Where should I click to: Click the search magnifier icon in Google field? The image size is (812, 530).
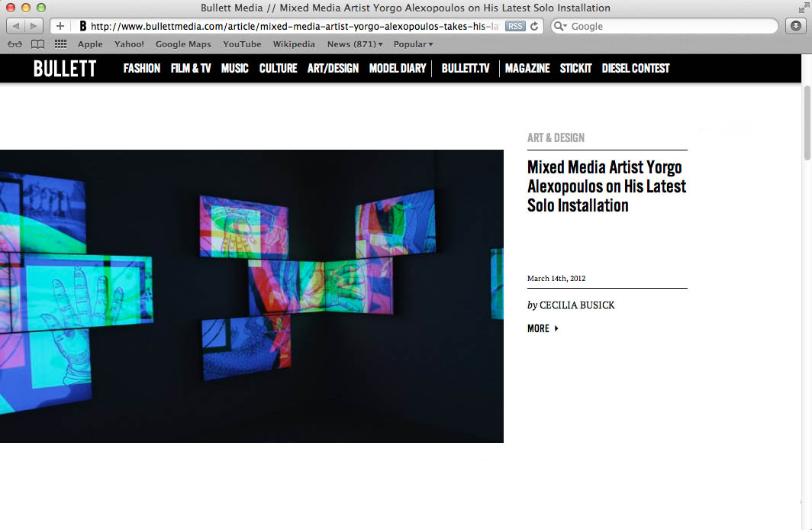click(x=560, y=26)
